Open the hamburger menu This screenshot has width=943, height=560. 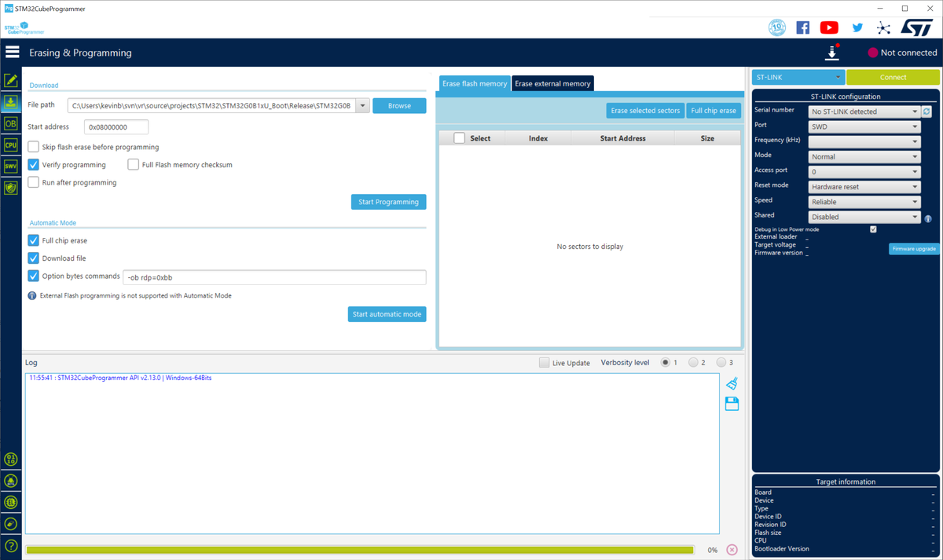click(x=13, y=52)
